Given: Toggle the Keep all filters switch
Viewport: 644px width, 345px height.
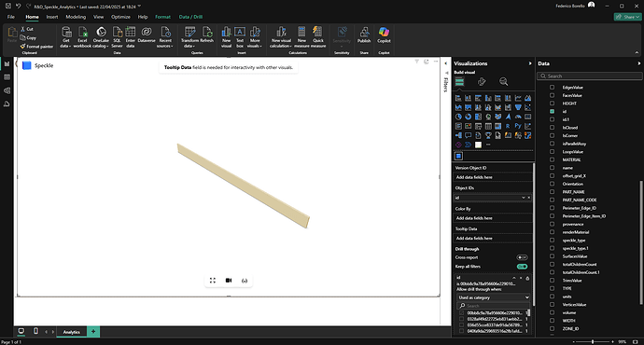Looking at the screenshot, I should 522,267.
